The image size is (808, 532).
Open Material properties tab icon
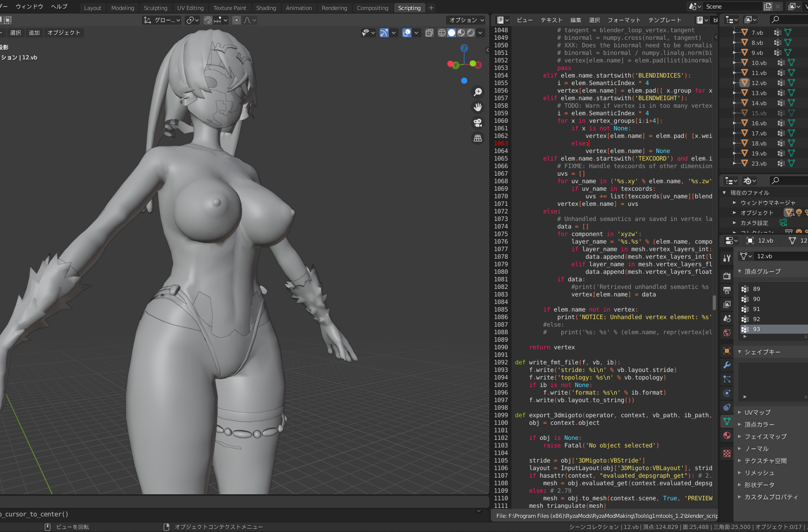726,435
